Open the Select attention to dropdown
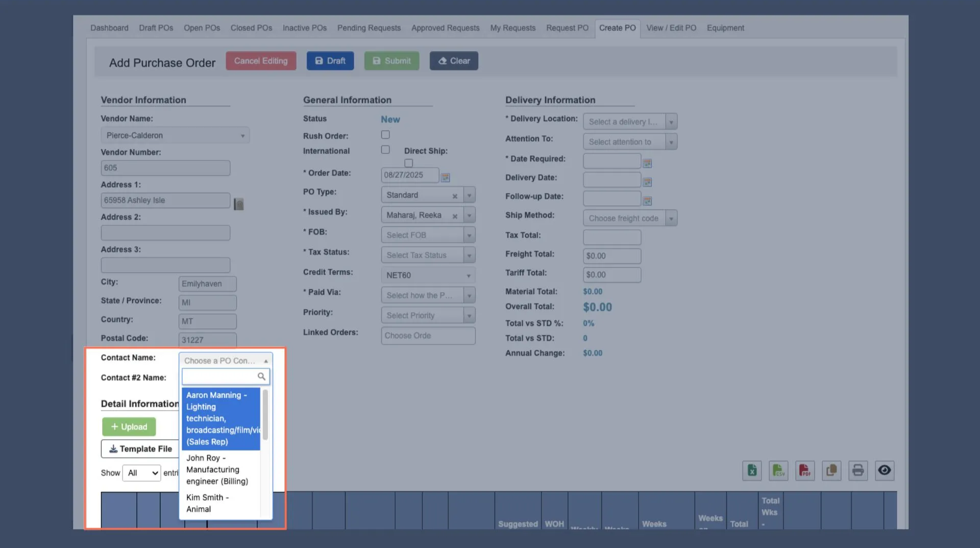This screenshot has width=980, height=548. pyautogui.click(x=630, y=141)
